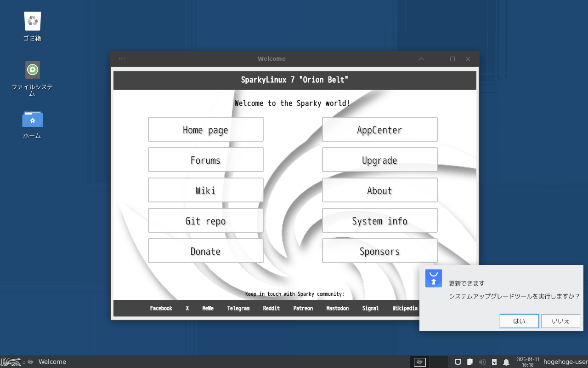The width and height of the screenshot is (588, 368).
Task: Click the Sponsors button
Action: pos(380,251)
